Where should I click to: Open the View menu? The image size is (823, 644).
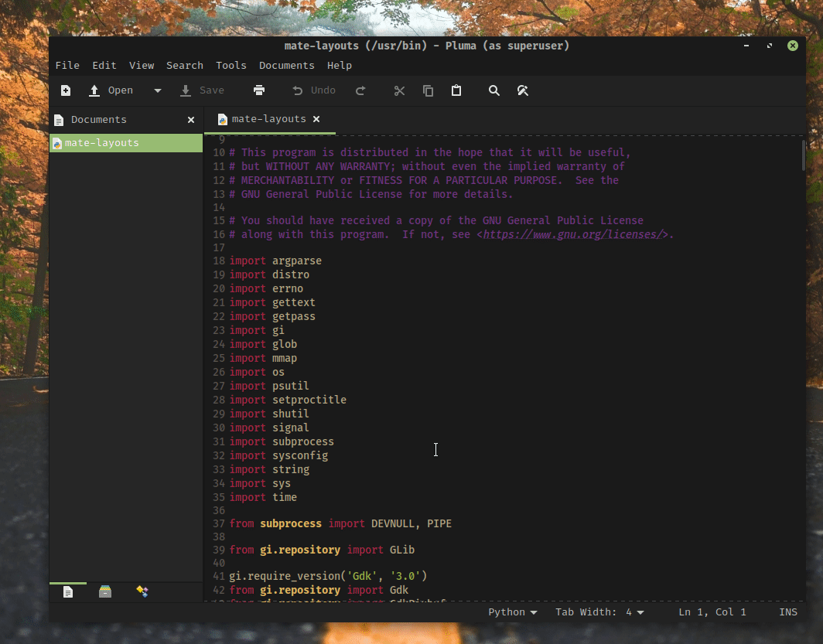pyautogui.click(x=142, y=66)
